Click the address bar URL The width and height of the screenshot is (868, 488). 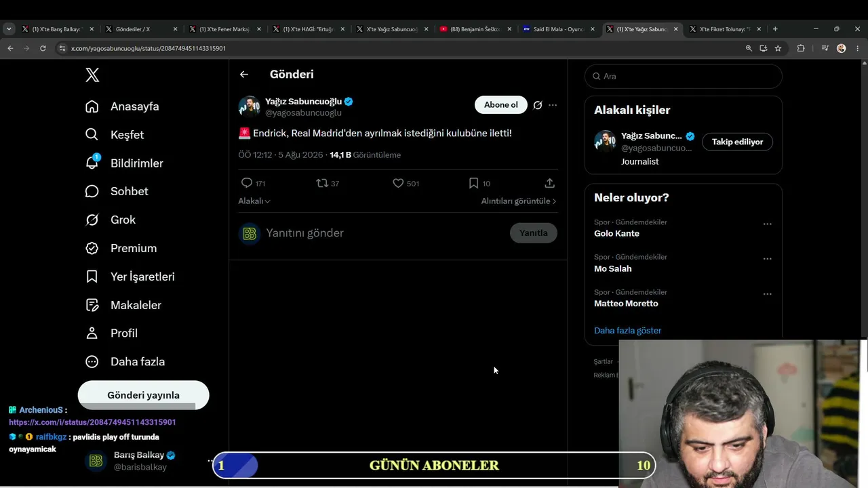[x=149, y=49]
